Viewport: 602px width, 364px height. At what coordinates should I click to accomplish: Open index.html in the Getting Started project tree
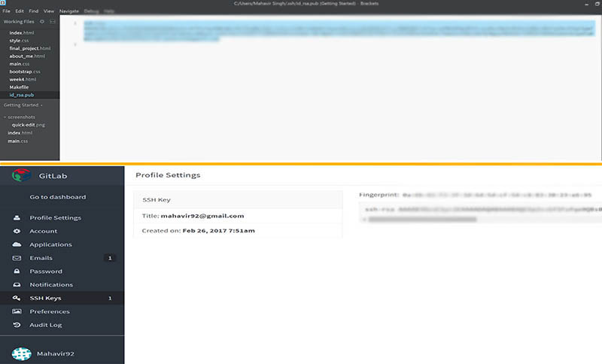click(x=20, y=132)
